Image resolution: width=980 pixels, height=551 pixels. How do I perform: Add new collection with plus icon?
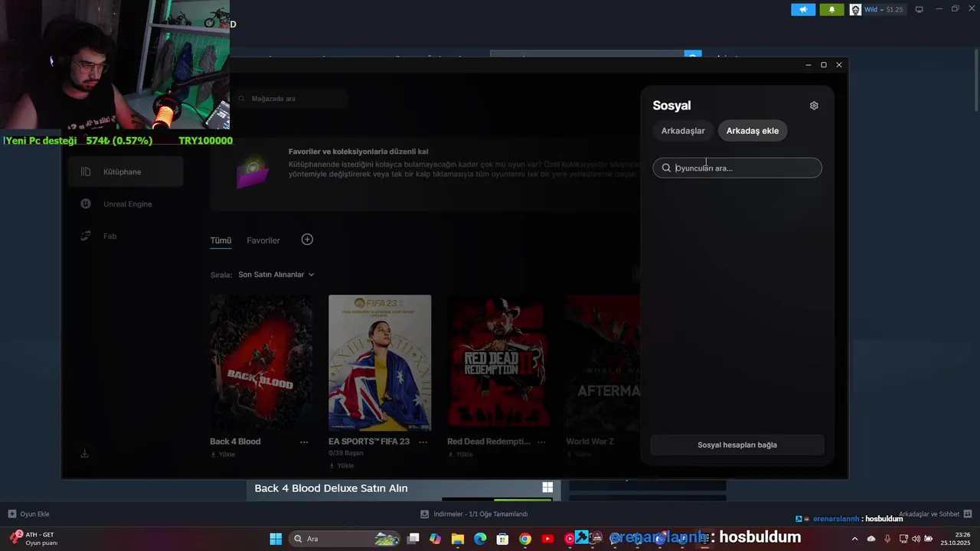[307, 240]
